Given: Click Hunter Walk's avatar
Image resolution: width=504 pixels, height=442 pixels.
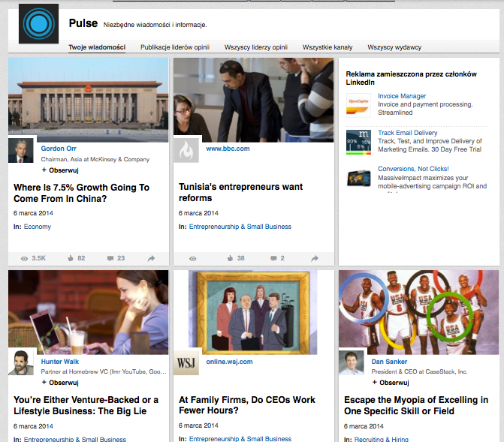Looking at the screenshot, I should [x=21, y=363].
